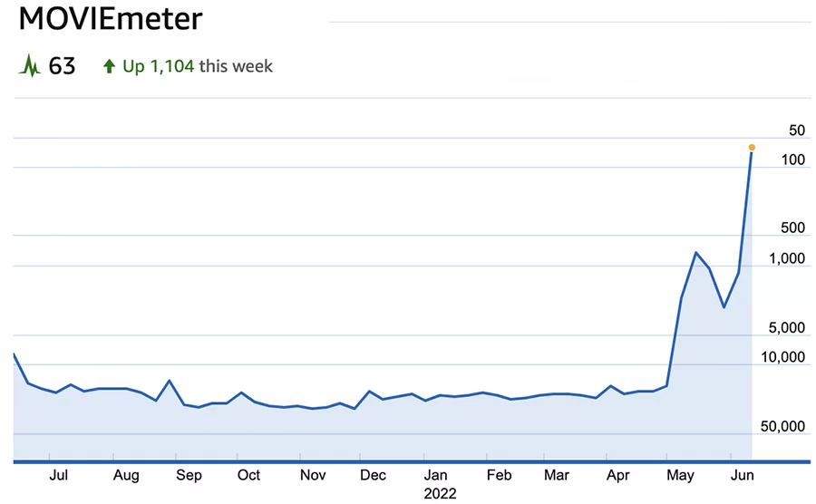Click the orange endpoint dot on chart

click(752, 147)
